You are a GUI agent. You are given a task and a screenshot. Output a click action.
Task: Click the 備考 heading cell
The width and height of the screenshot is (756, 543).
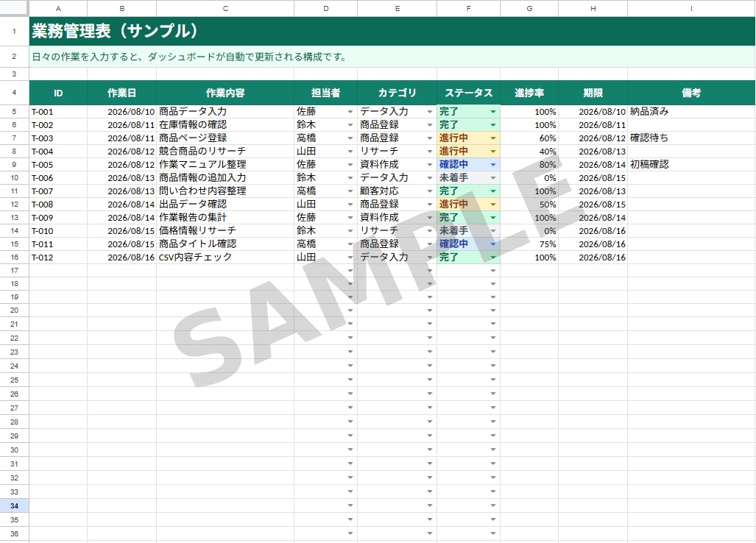coord(691,93)
